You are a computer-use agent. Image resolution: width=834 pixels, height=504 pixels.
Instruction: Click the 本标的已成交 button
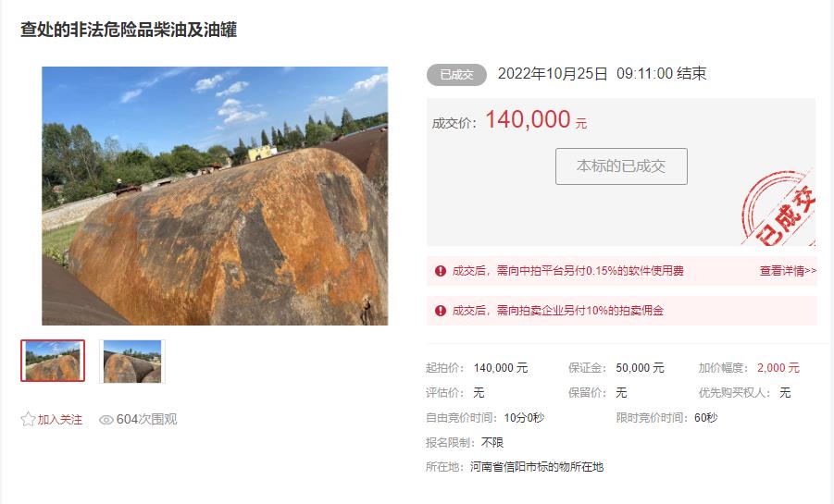(x=621, y=166)
